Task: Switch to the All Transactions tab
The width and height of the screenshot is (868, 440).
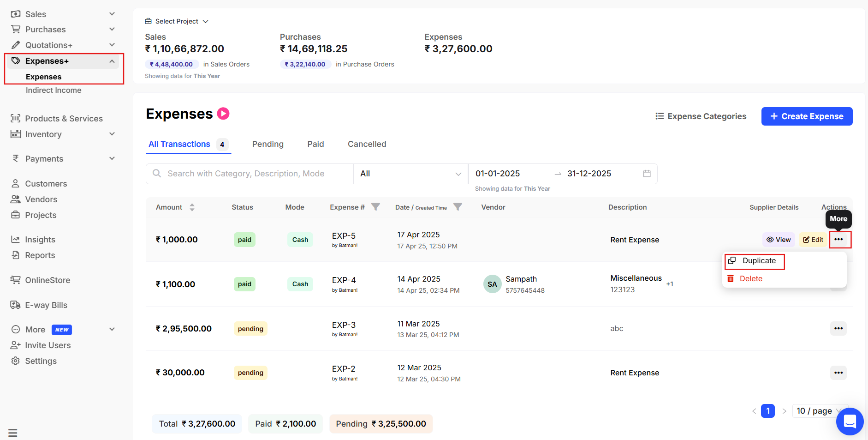Action: tap(188, 144)
